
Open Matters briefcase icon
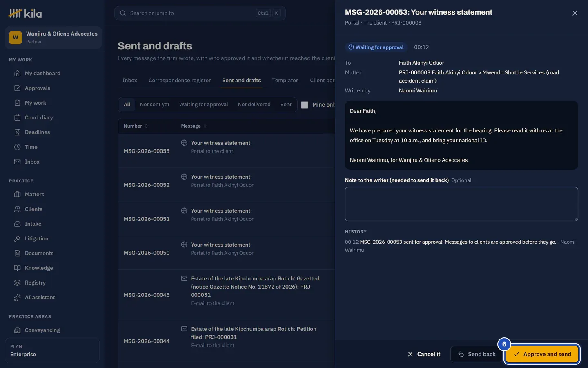point(17,194)
